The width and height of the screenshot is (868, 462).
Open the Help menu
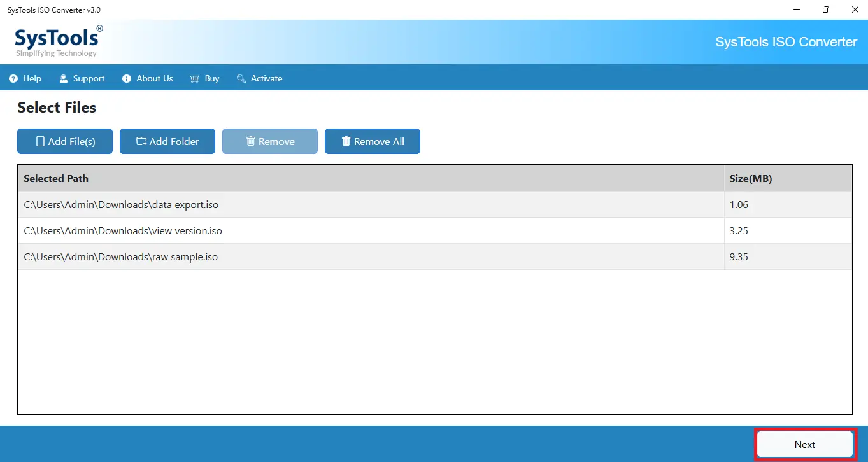[x=25, y=78]
